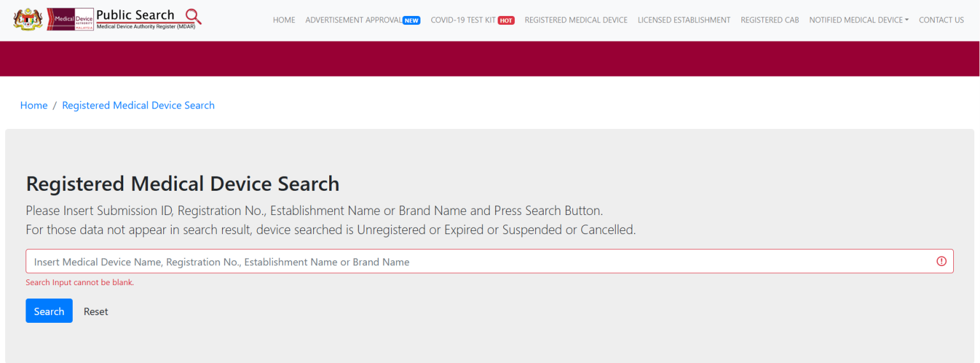Click the Malaysian coat of arms crest
Screen dimensions: 980x363
[27, 19]
